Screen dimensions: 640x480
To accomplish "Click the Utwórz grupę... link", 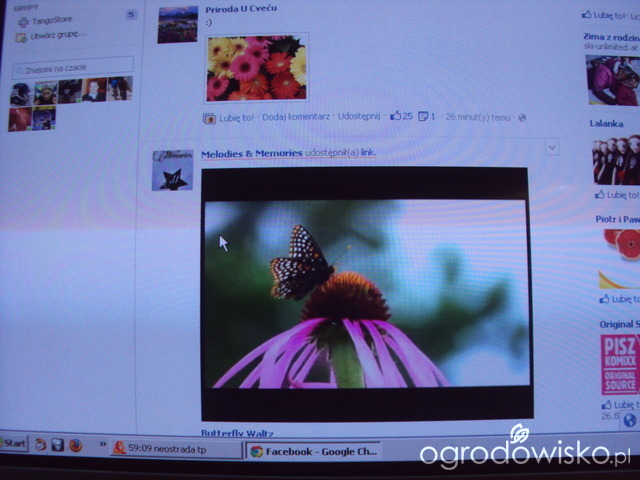I will [x=58, y=35].
